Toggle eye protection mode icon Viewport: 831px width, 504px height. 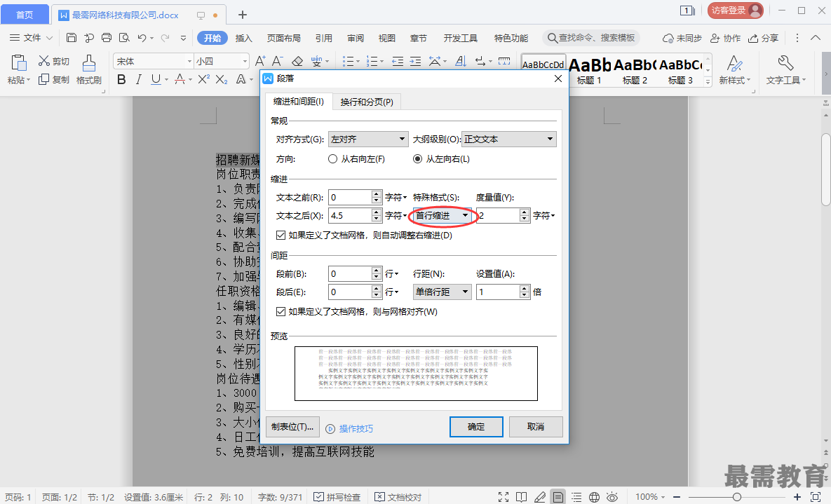(x=612, y=496)
